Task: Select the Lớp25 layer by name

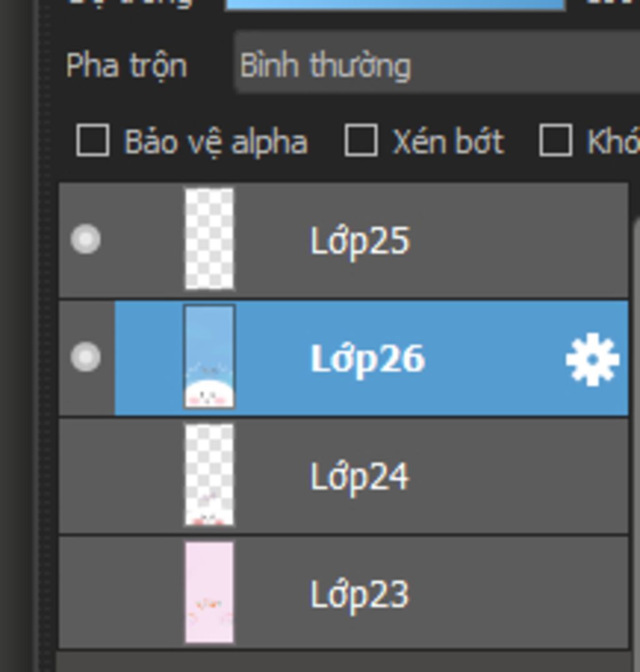Action: [x=360, y=241]
